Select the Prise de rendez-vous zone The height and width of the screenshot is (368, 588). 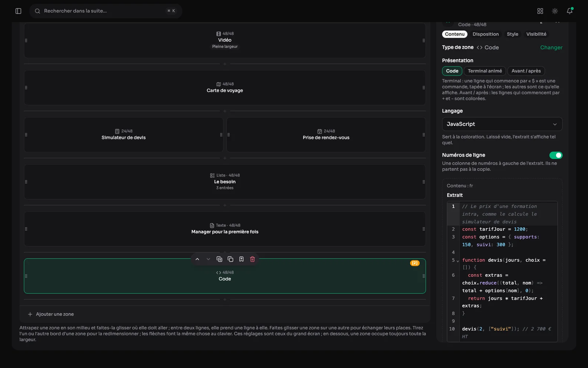[x=326, y=135]
